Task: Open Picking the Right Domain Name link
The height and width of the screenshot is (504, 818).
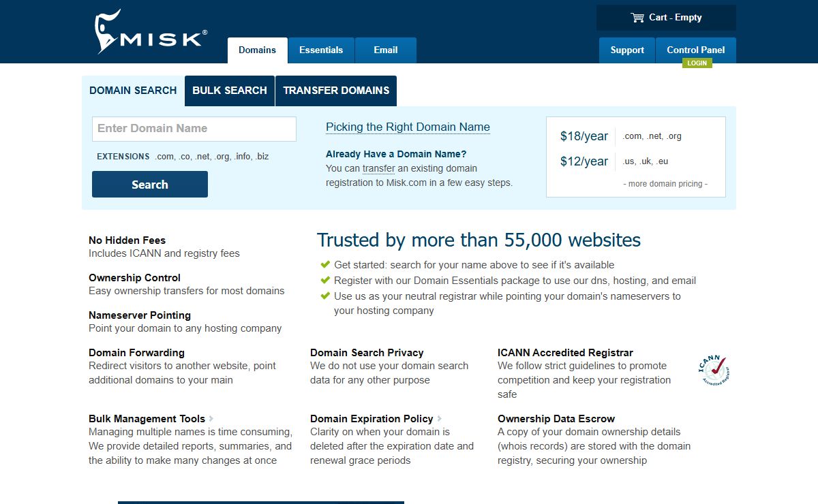Action: pos(408,127)
